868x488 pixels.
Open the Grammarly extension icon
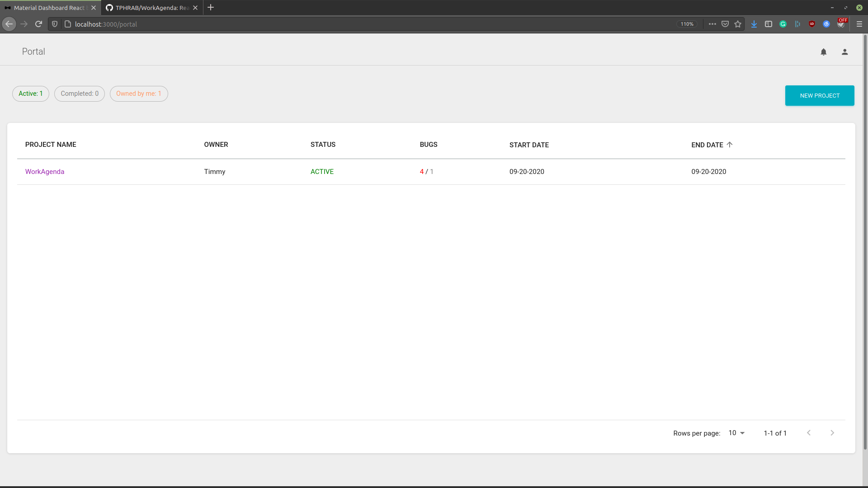point(783,24)
